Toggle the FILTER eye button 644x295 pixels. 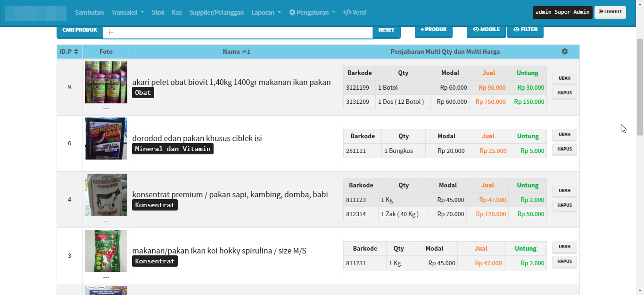[525, 29]
